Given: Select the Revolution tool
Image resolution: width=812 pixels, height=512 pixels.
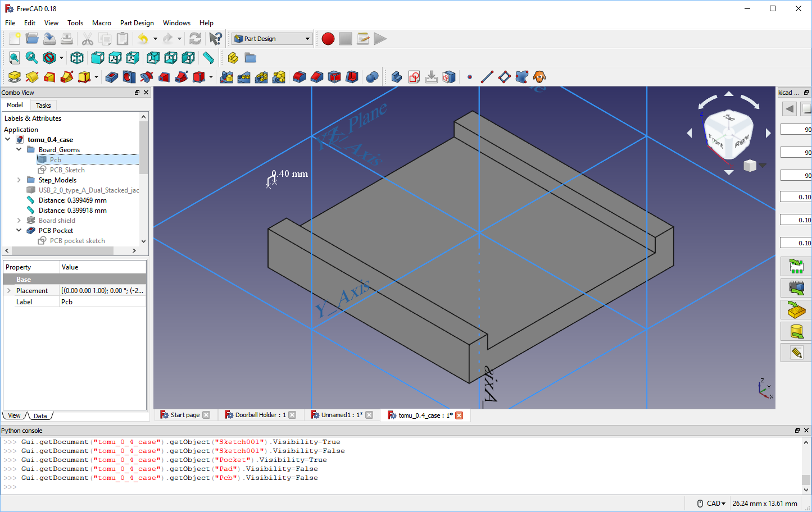Looking at the screenshot, I should tap(31, 77).
